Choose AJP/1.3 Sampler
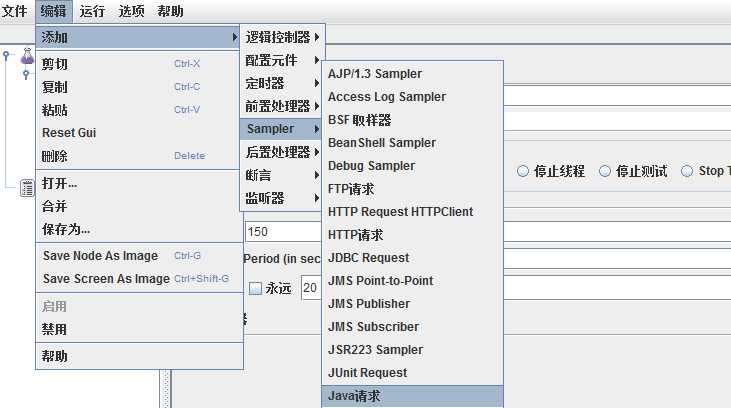The height and width of the screenshot is (408, 731). pyautogui.click(x=413, y=74)
